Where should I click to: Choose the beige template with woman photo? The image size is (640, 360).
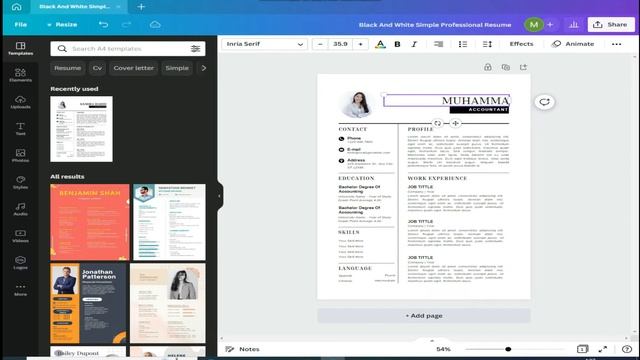(168, 303)
